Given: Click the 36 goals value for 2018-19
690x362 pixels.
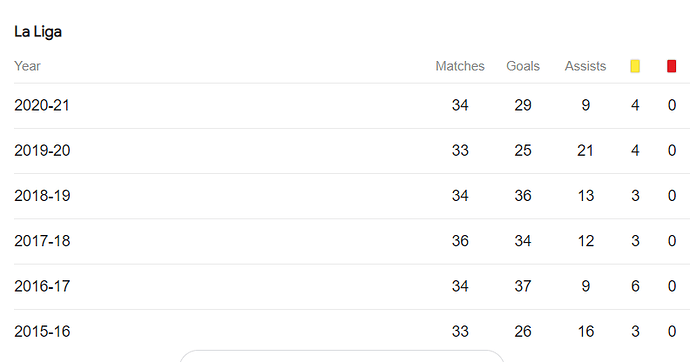Looking at the screenshot, I should point(523,196).
